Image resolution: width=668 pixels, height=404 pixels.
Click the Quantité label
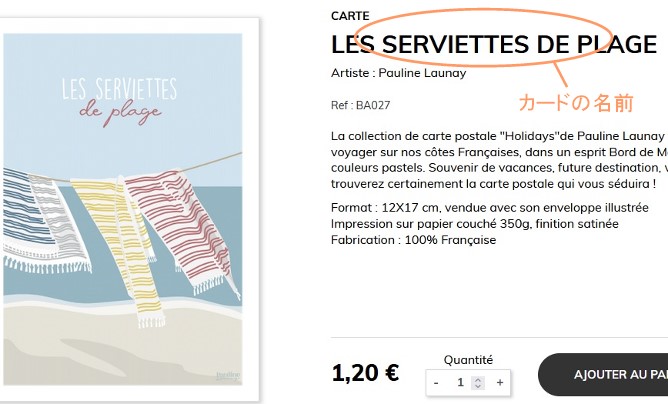[468, 360]
